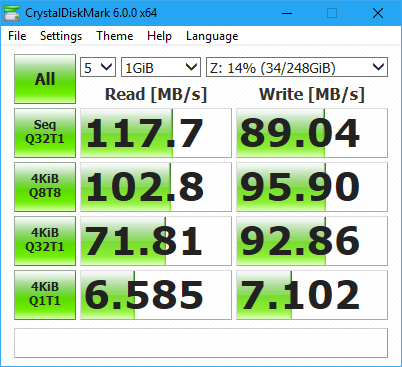The image size is (402, 367).
Task: Select the Seq read result 117.7
Action: tap(156, 133)
